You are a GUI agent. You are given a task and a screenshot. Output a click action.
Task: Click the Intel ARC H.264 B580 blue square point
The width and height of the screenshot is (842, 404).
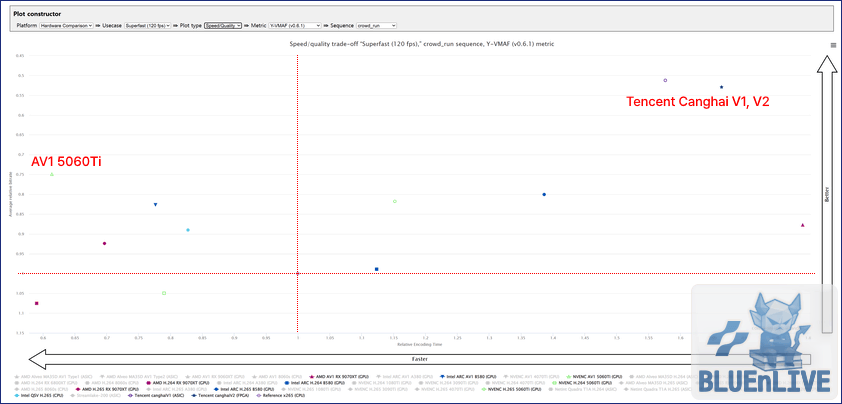(x=376, y=269)
